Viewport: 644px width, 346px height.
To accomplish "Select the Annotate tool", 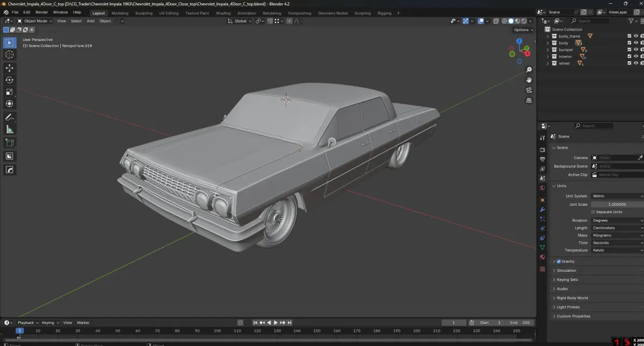I will 10,117.
